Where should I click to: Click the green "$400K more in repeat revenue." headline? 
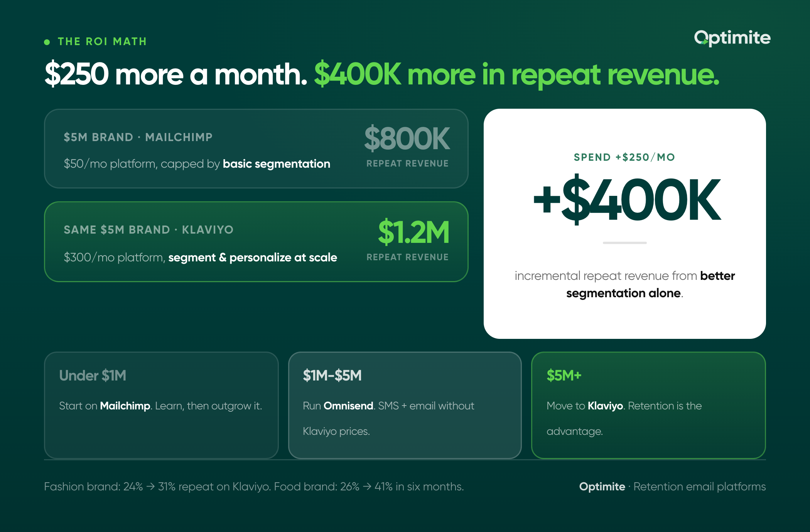click(516, 74)
